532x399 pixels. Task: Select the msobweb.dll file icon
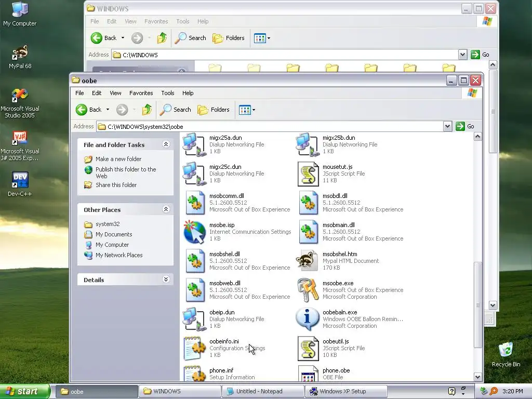195,290
